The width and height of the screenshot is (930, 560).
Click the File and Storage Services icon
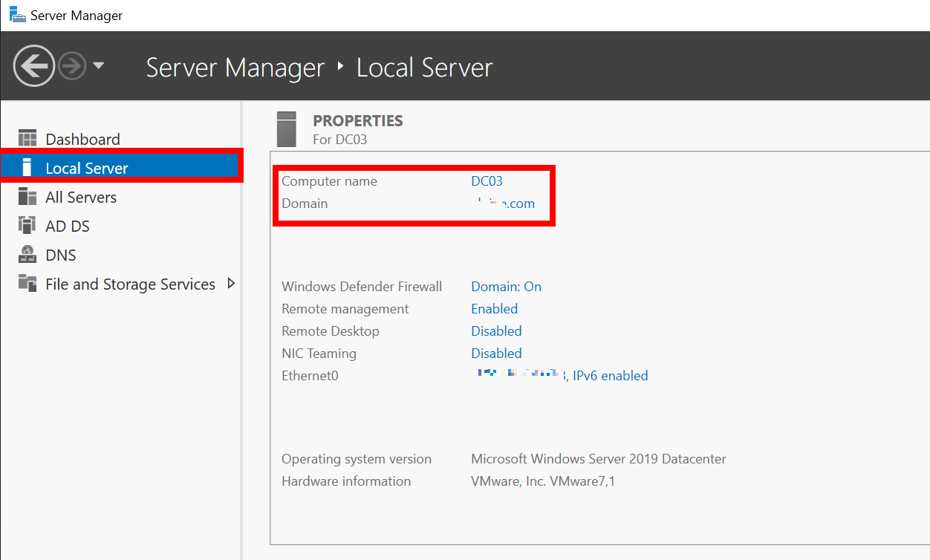(27, 283)
